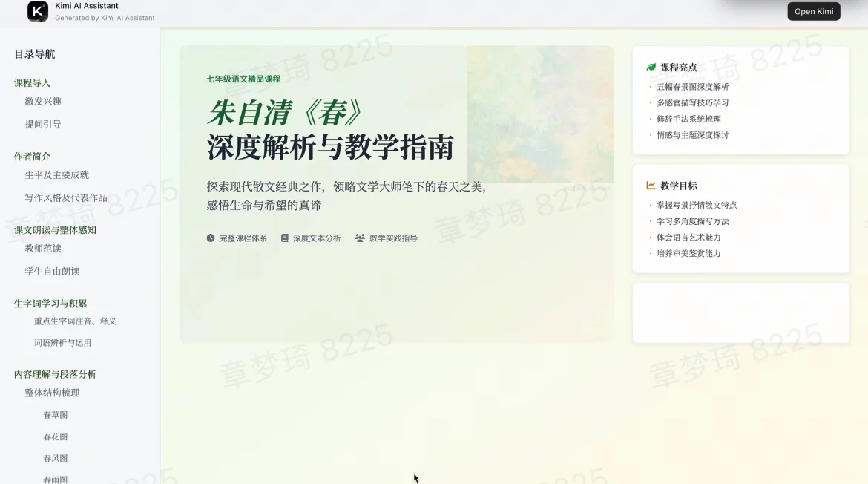Select 春雨图 in the sidebar
Image resolution: width=868 pixels, height=484 pixels.
click(x=55, y=479)
